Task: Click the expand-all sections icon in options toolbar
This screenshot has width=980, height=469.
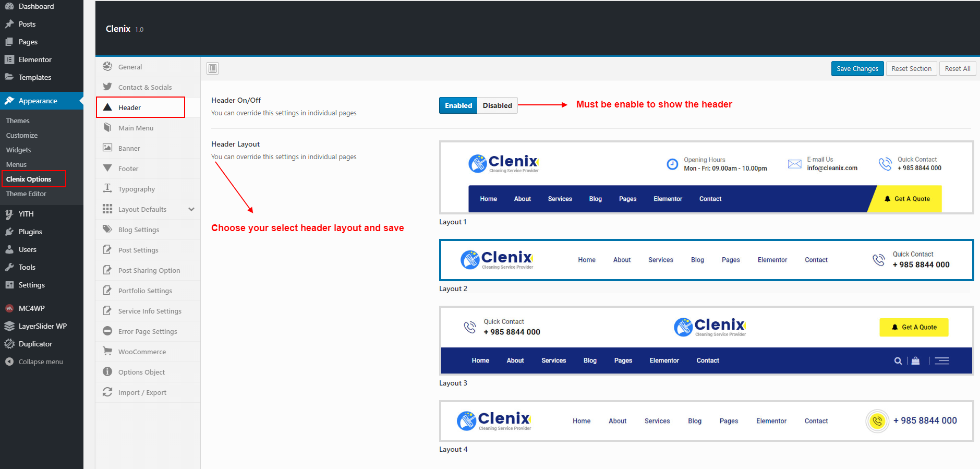Action: coord(213,68)
